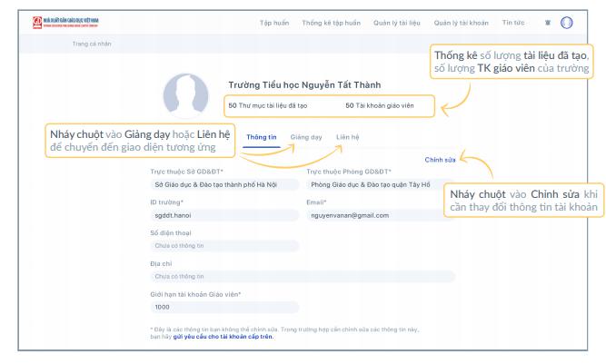Click the Giới hạn tài khoản Giáo viên label
The image size is (606, 364).
(x=195, y=294)
